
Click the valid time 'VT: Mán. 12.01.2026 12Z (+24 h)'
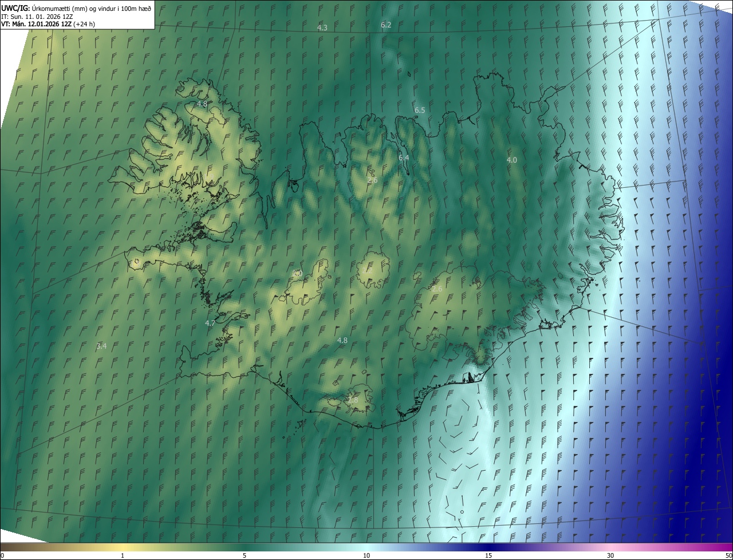click(48, 24)
